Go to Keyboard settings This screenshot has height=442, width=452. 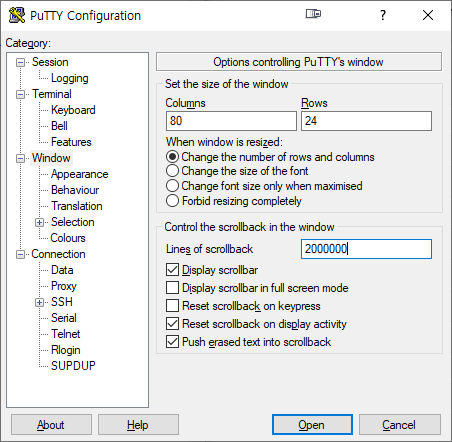(x=73, y=110)
